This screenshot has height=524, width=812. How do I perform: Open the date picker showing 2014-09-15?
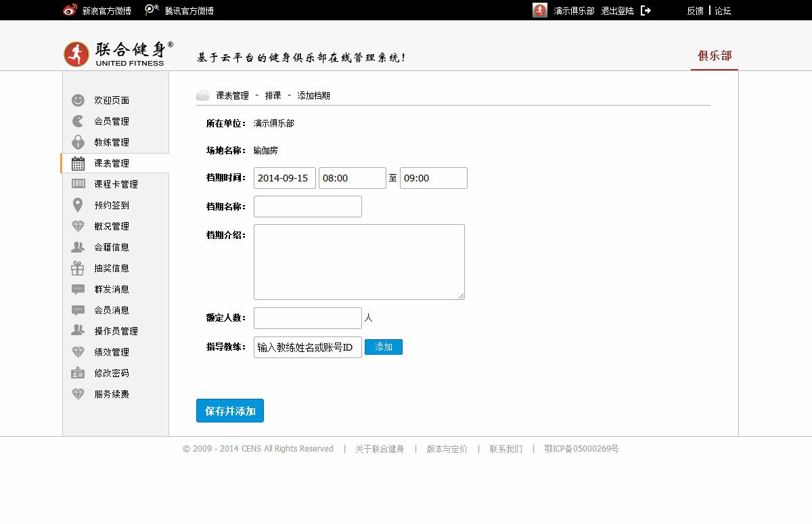pos(284,178)
